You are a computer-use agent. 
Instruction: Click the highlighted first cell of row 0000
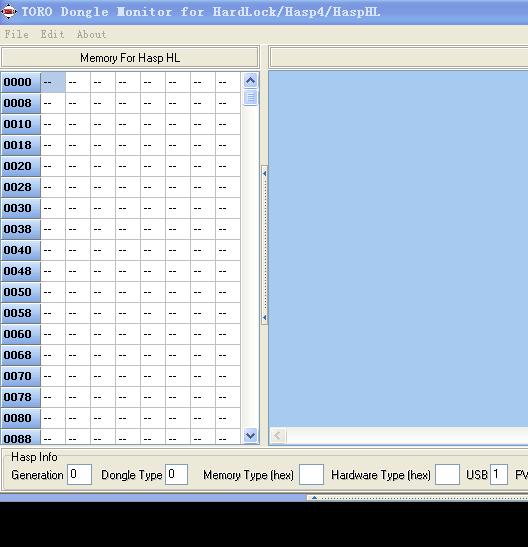click(x=53, y=82)
